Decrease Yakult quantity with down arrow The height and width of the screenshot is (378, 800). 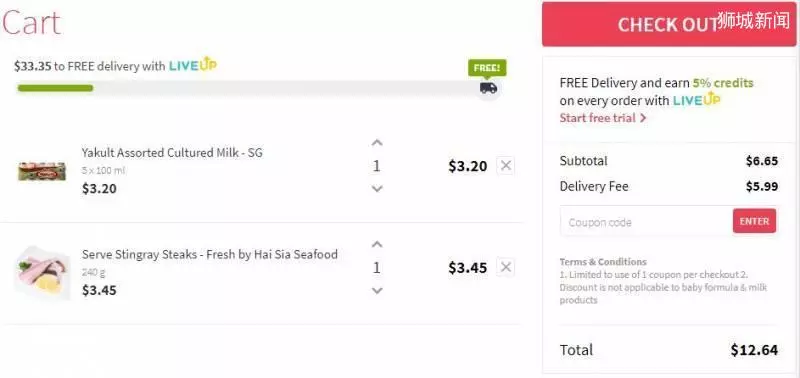pos(377,189)
